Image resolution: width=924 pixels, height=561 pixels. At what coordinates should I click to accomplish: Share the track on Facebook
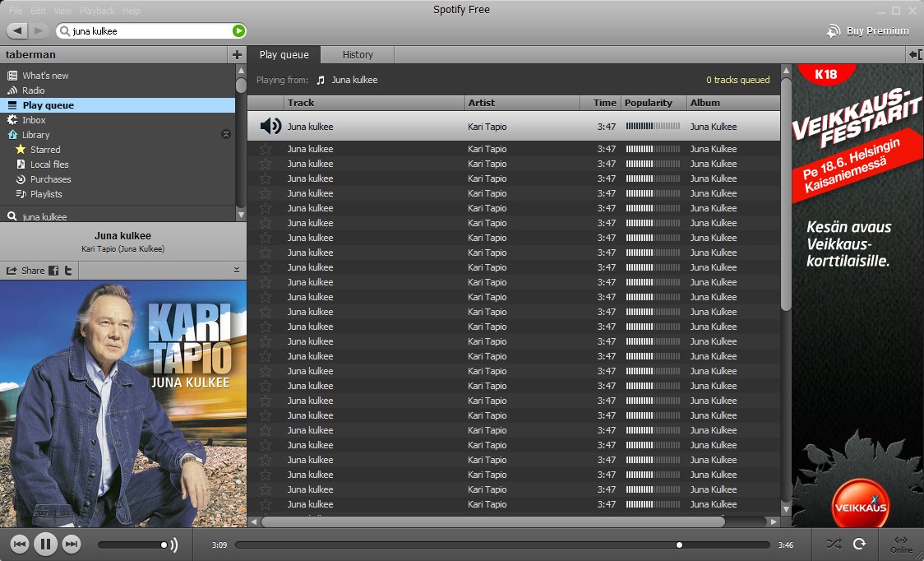point(53,271)
